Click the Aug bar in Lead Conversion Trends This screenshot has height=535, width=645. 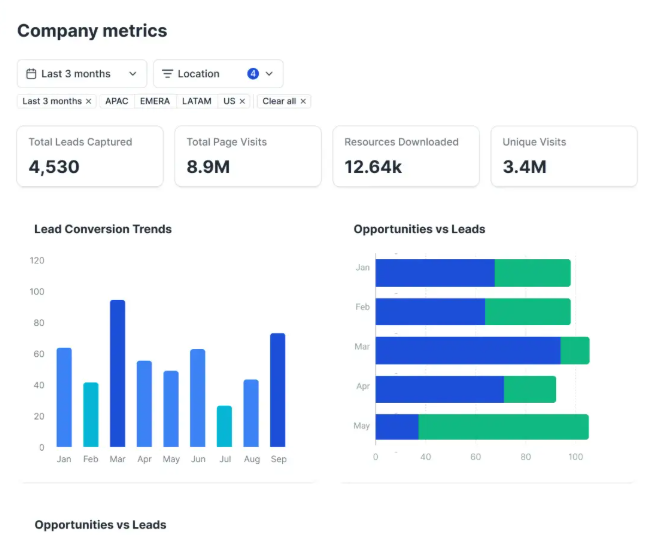[251, 413]
